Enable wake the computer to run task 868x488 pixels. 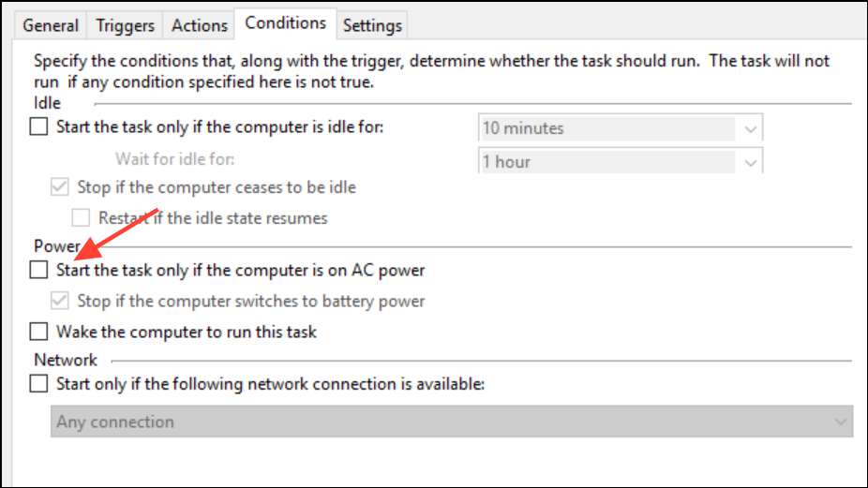pyautogui.click(x=39, y=332)
